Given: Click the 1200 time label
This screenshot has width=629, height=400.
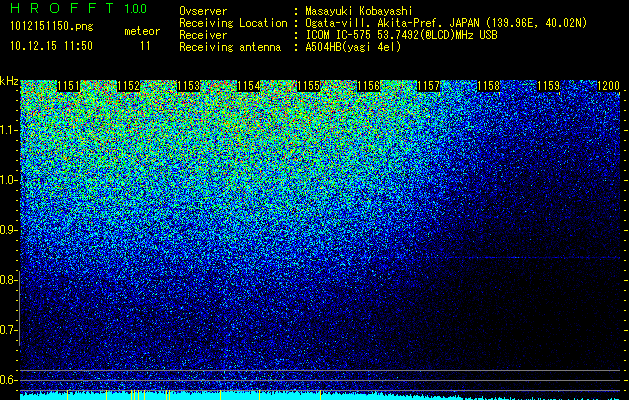Looking at the screenshot, I should pos(608,86).
